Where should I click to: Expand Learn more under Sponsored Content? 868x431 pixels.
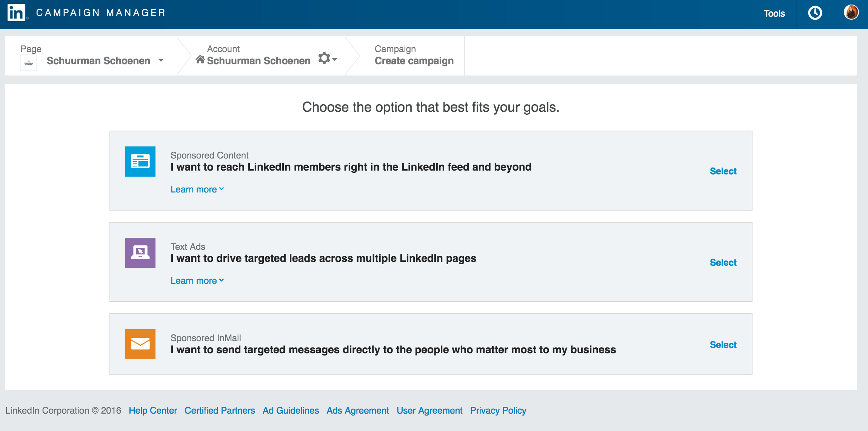click(x=197, y=189)
